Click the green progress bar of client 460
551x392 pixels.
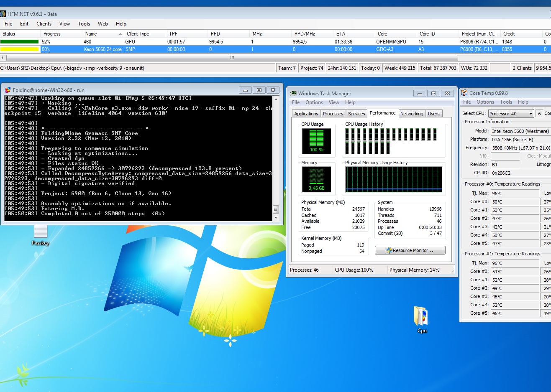(x=20, y=42)
